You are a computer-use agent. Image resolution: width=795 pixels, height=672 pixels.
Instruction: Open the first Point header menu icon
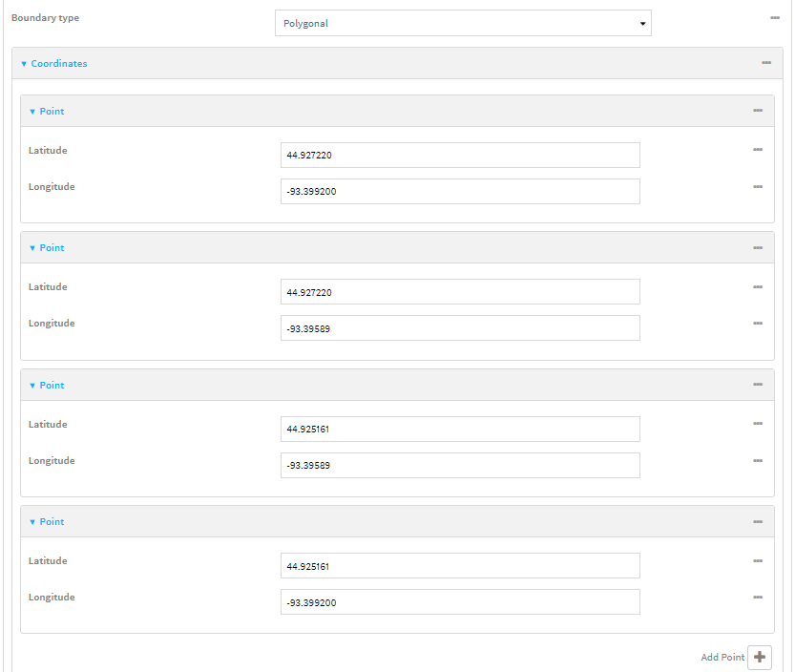[757, 111]
